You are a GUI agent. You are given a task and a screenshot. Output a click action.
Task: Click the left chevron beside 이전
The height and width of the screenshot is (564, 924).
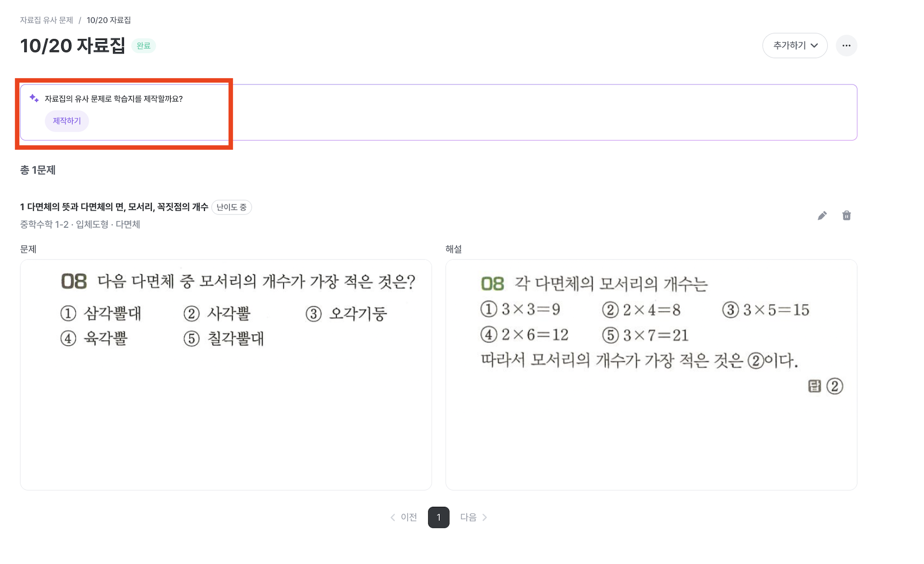392,517
